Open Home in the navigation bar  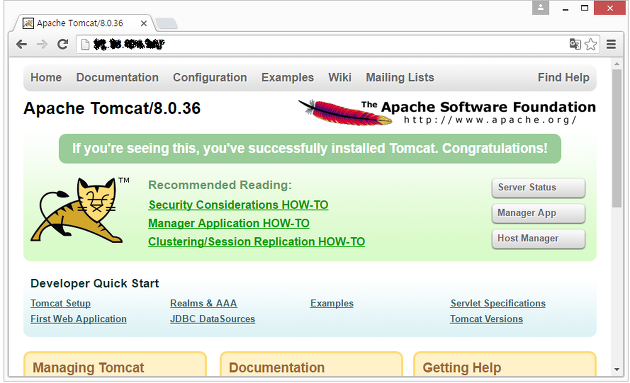tap(46, 77)
